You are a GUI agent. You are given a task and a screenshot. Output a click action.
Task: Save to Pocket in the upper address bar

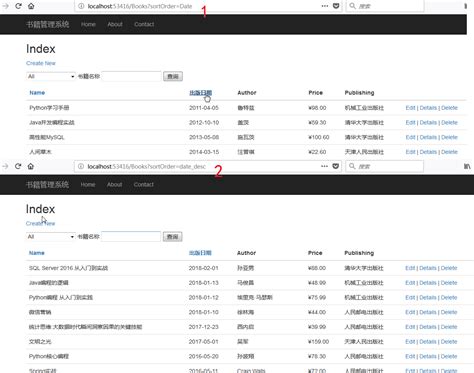tap(336, 6)
